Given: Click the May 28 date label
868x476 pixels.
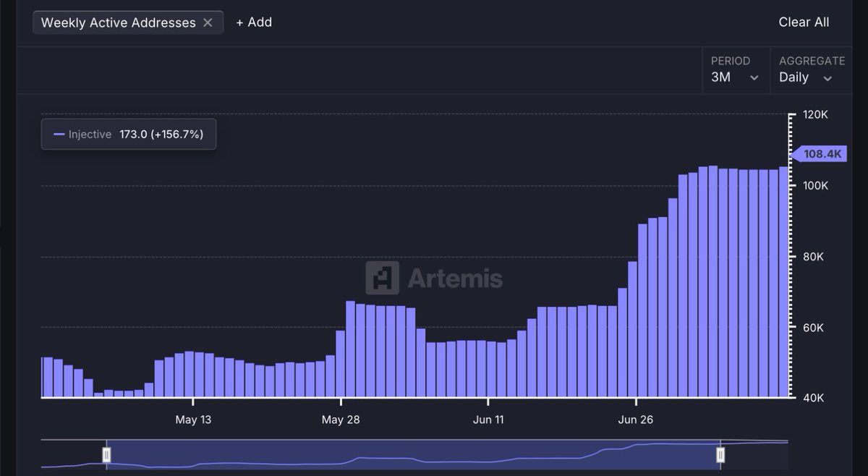Looking at the screenshot, I should coord(341,420).
